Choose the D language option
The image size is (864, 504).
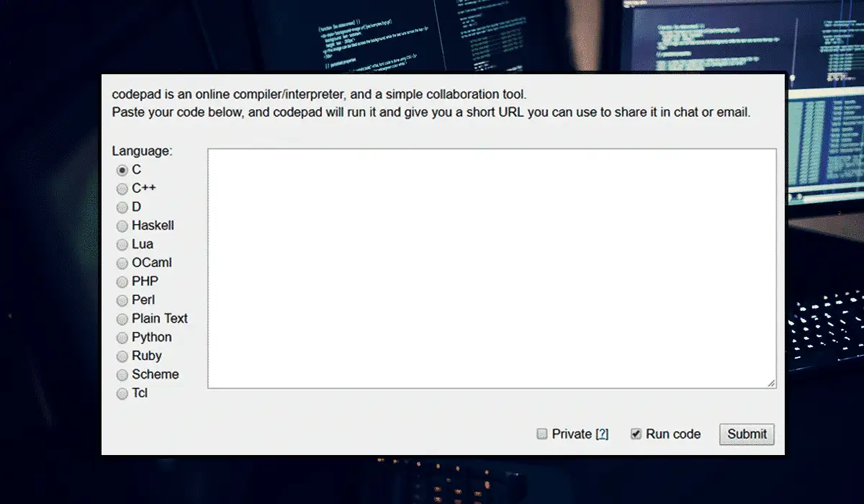122,207
